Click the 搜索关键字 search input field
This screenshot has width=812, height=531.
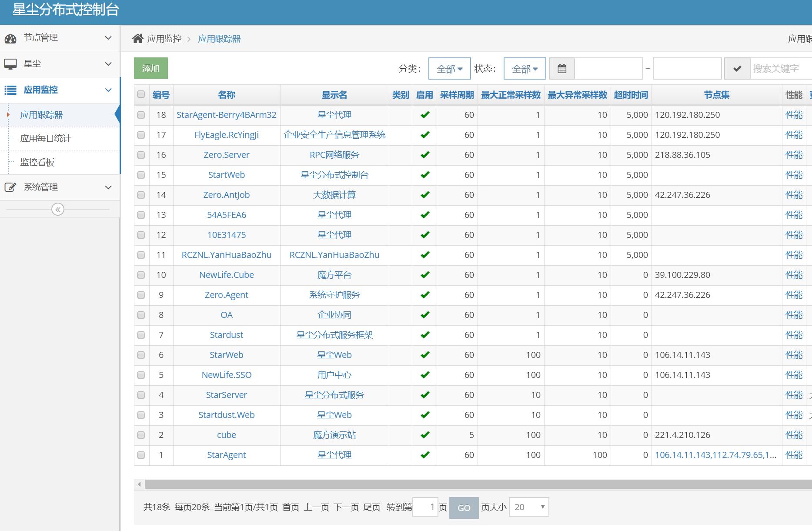[x=780, y=69]
